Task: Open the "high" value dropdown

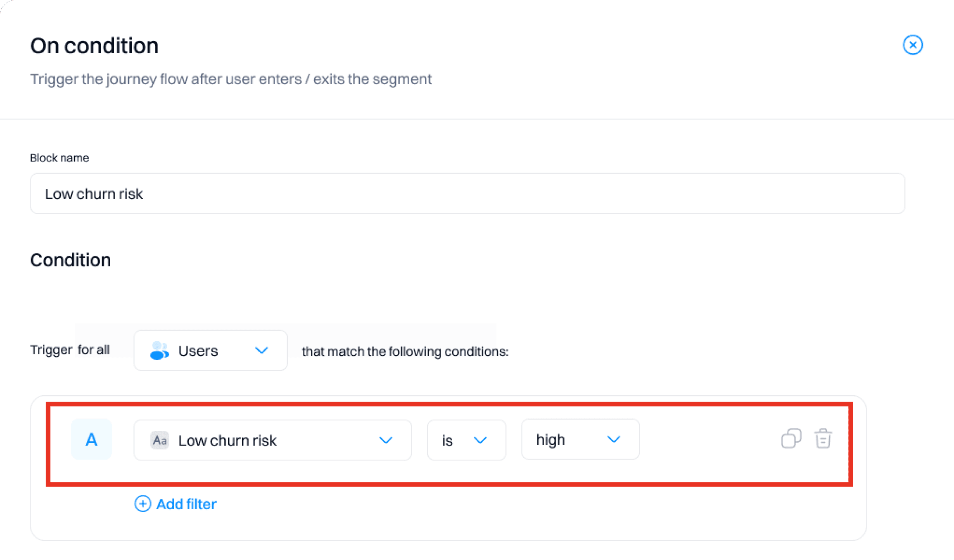Action: (x=580, y=439)
